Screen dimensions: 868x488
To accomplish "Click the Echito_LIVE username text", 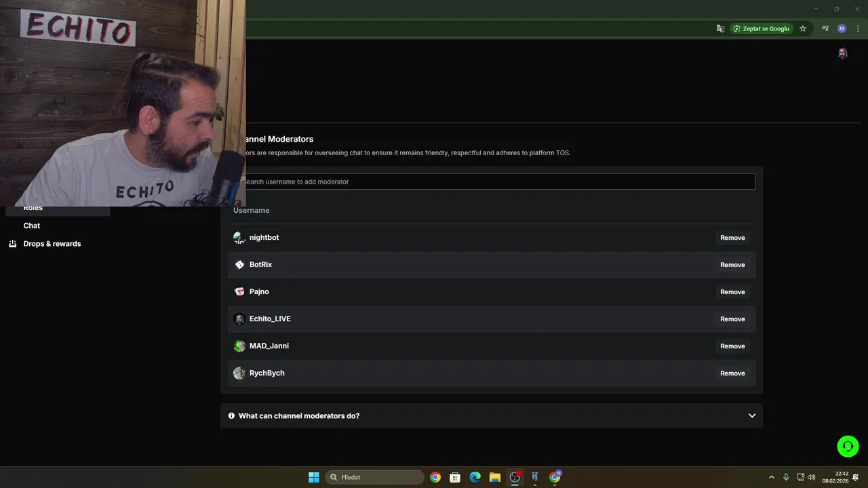I will pos(270,319).
